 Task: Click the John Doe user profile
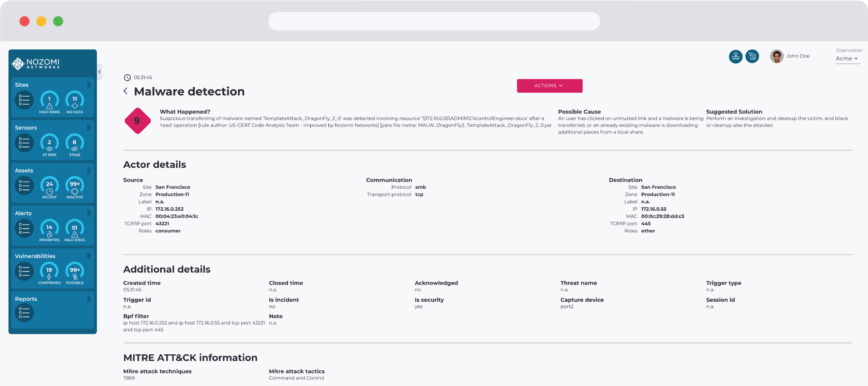point(790,56)
